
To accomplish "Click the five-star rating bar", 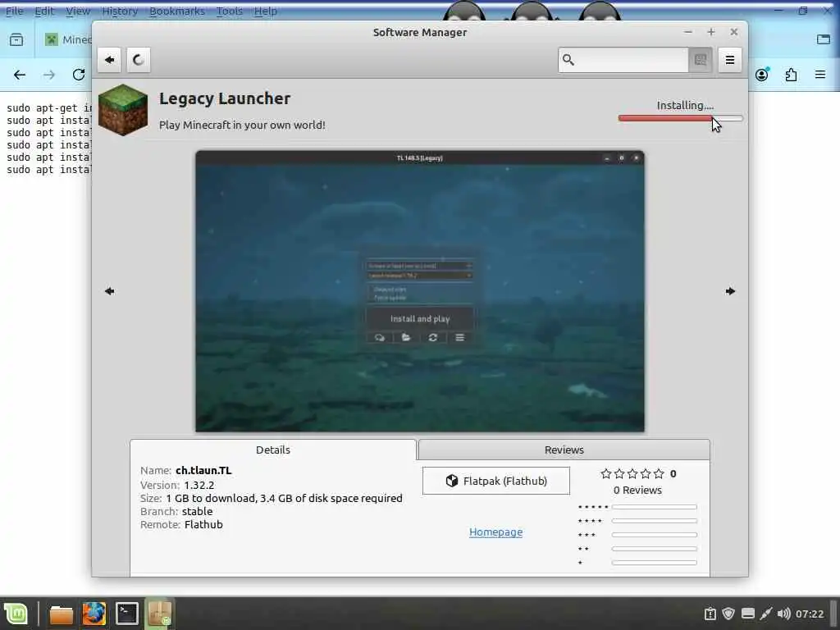I will (x=654, y=507).
